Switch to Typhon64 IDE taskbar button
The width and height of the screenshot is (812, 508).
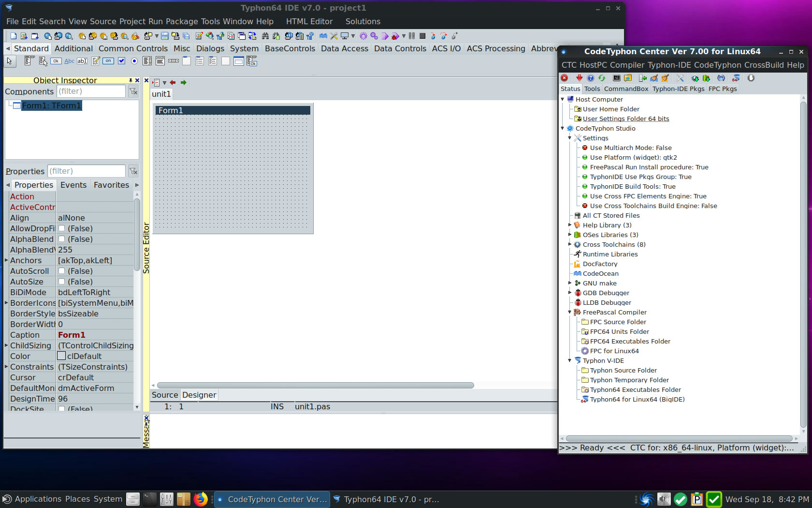coord(386,499)
